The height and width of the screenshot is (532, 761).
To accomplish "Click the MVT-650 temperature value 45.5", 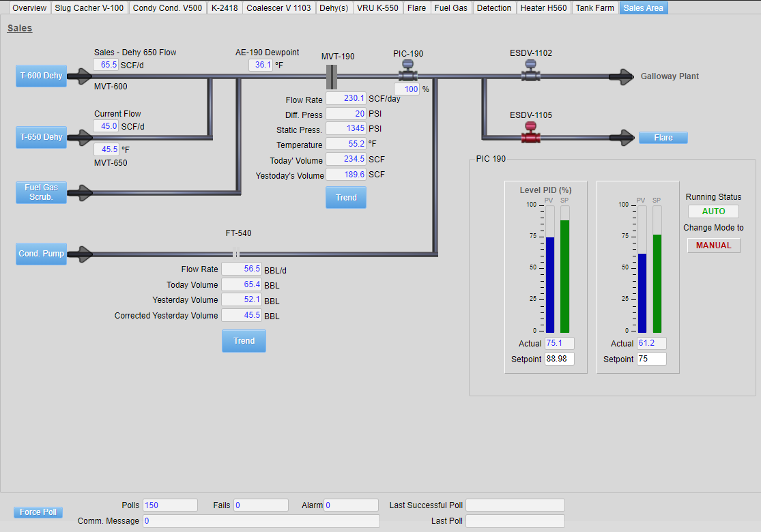I will [x=106, y=149].
